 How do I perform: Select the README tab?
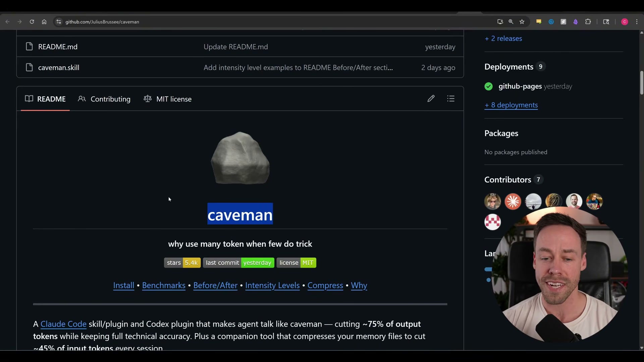45,99
